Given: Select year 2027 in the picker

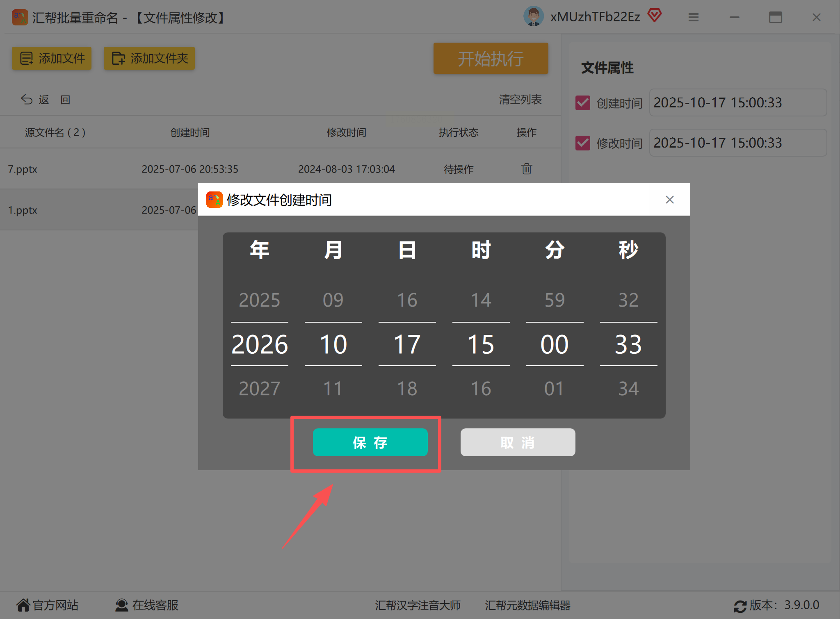Looking at the screenshot, I should [259, 388].
